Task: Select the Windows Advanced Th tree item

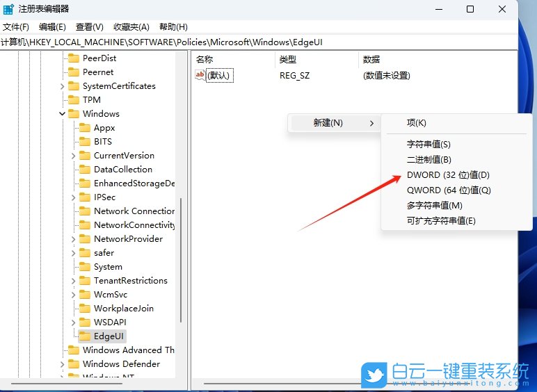Action: click(x=129, y=350)
